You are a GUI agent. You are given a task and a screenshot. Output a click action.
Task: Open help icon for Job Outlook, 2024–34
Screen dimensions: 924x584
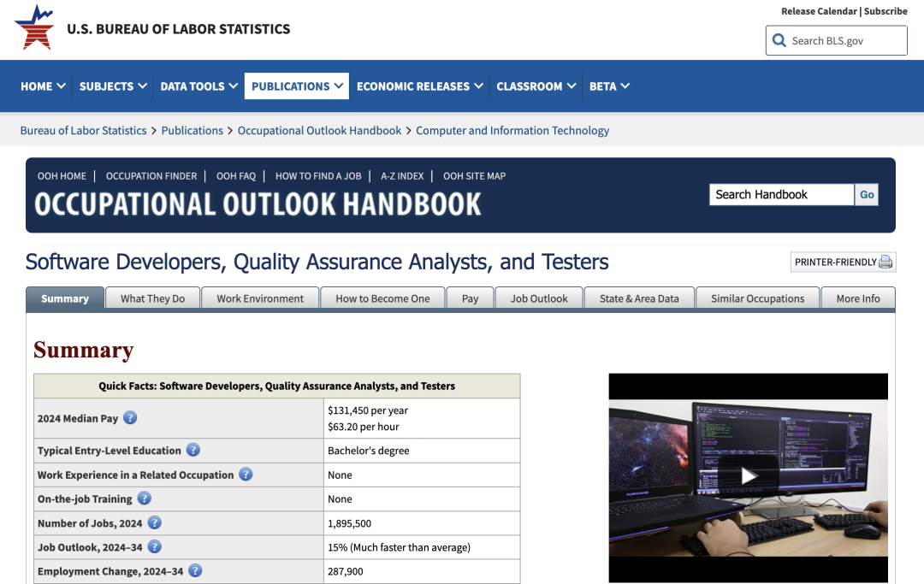pos(155,546)
